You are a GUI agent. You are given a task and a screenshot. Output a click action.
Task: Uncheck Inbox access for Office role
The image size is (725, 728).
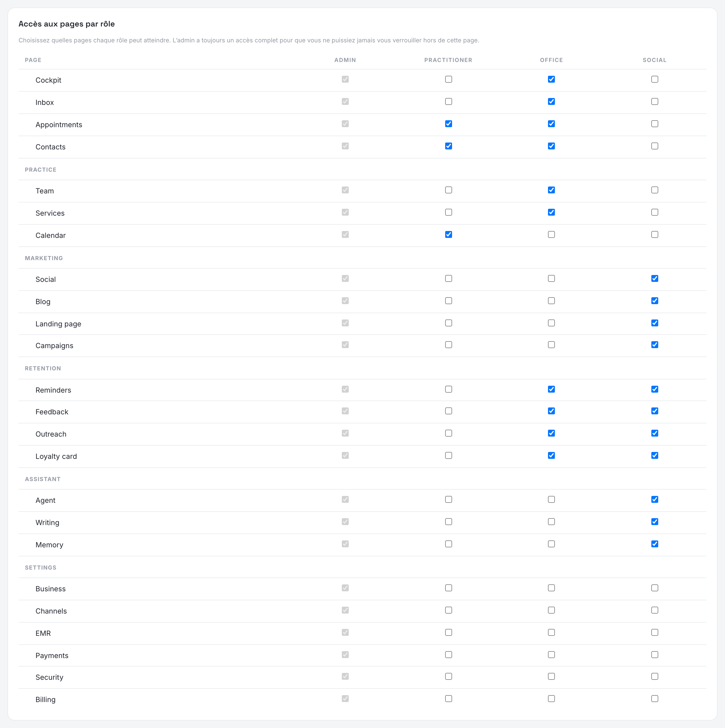coord(551,101)
